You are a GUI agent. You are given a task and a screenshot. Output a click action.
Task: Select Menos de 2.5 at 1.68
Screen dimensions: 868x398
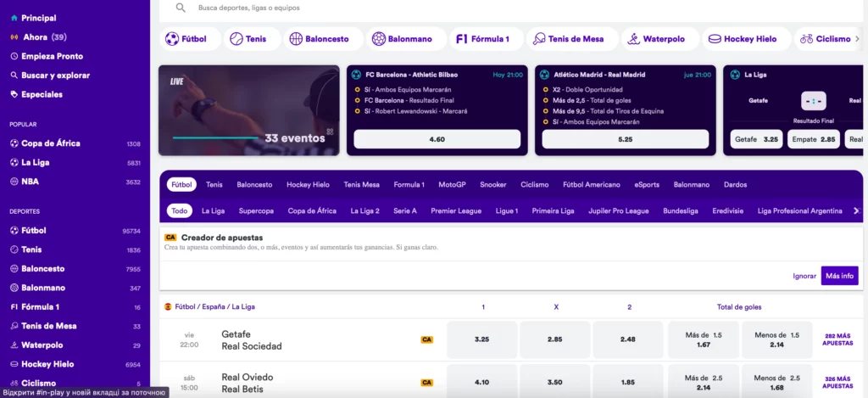776,383
